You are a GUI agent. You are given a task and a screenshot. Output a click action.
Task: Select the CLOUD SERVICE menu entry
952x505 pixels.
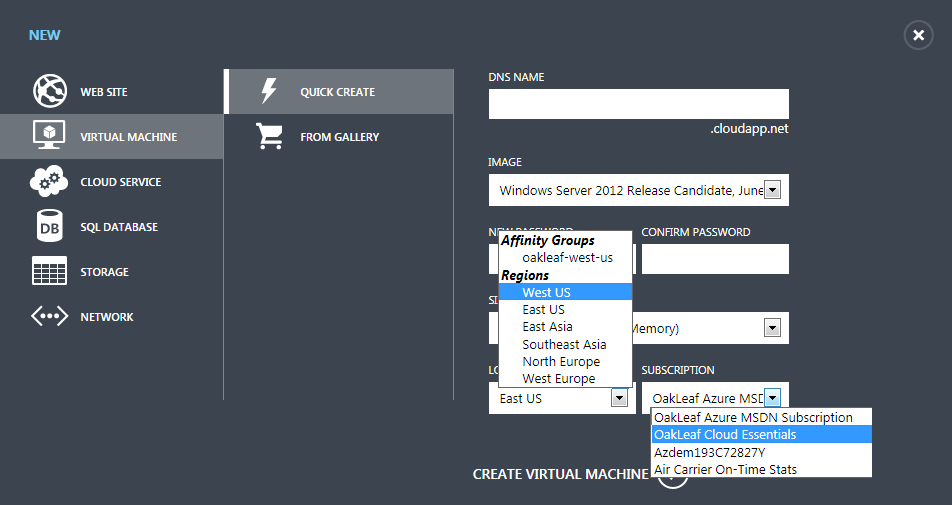coord(112,181)
